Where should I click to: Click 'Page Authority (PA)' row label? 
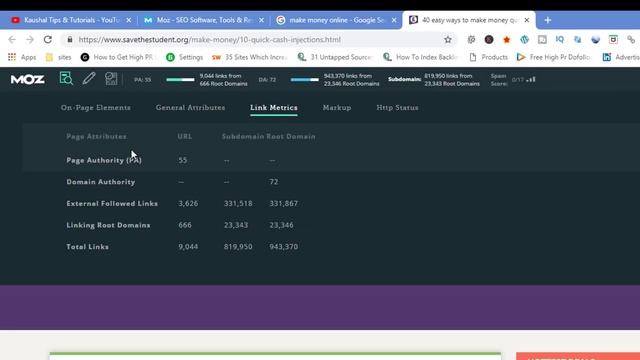coord(104,160)
